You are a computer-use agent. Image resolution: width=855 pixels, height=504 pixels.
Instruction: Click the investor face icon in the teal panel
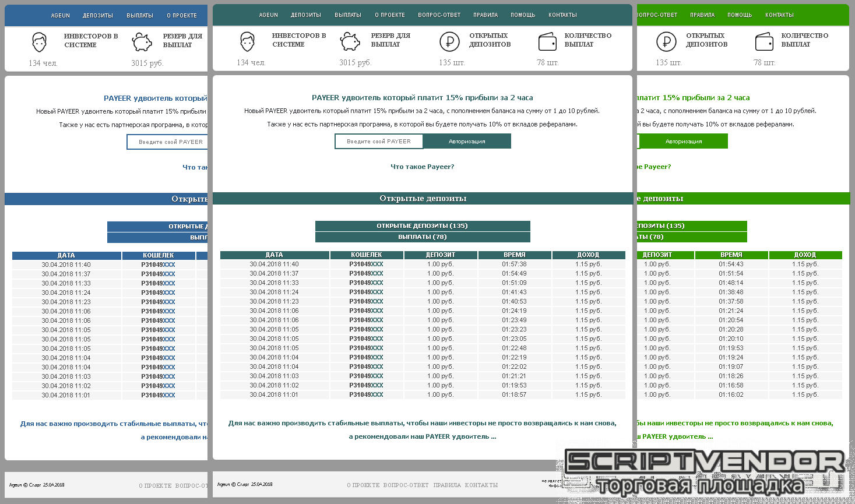[x=248, y=42]
